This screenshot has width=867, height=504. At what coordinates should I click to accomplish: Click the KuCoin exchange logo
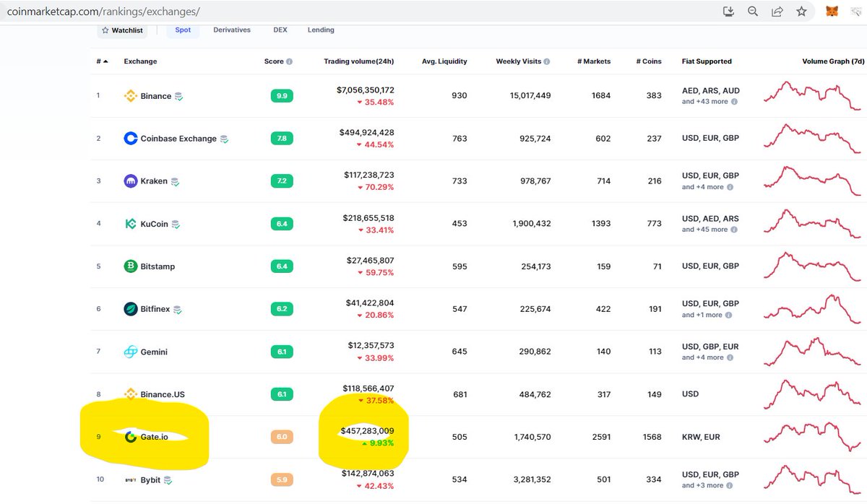tap(131, 224)
